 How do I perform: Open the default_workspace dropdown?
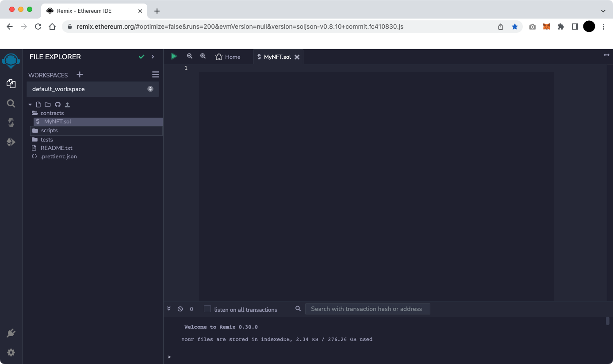click(x=93, y=89)
